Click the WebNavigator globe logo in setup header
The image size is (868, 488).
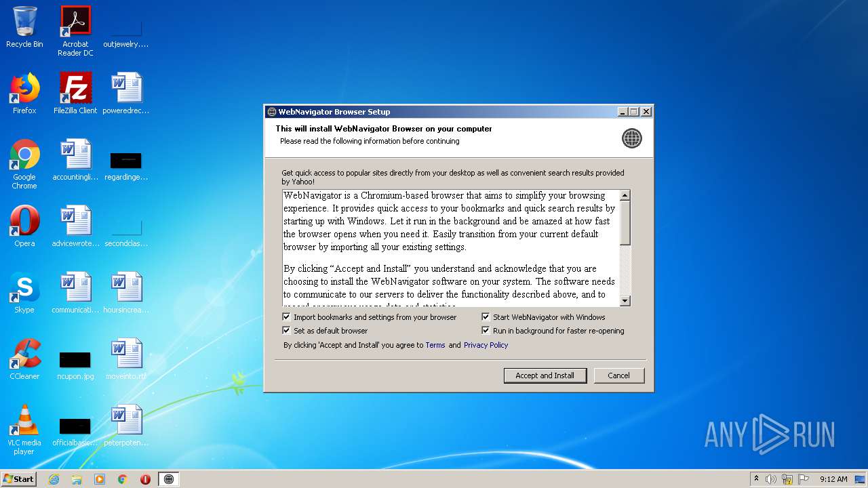click(x=631, y=138)
